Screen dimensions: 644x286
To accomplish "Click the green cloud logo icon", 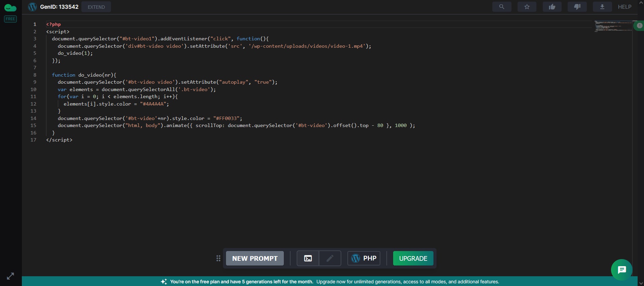I will click(x=10, y=7).
